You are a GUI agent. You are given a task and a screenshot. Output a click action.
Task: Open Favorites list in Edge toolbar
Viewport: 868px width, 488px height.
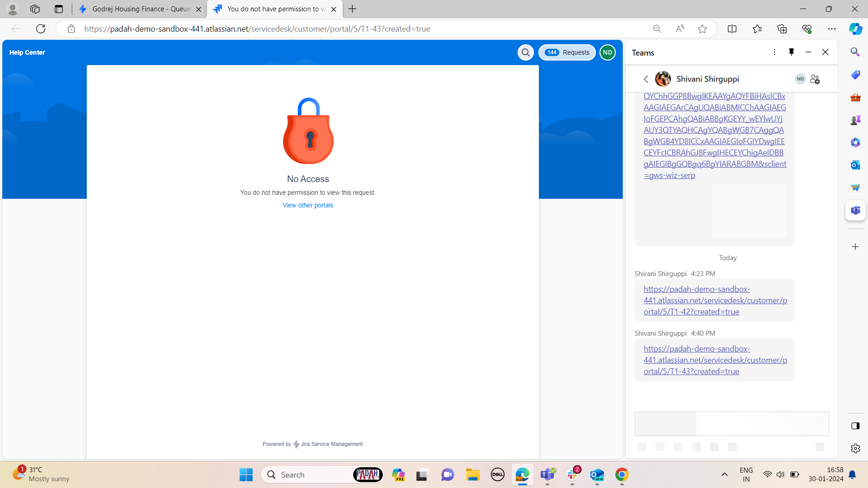coord(757,29)
